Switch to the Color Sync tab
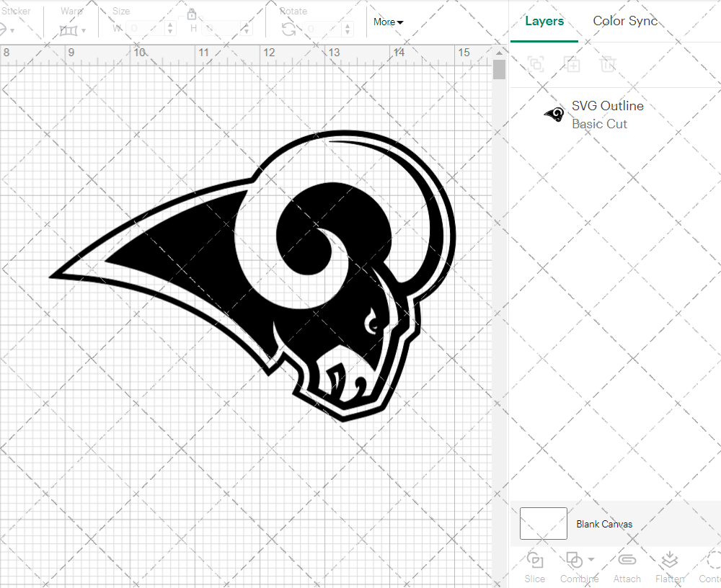The height and width of the screenshot is (588, 721). coord(625,21)
